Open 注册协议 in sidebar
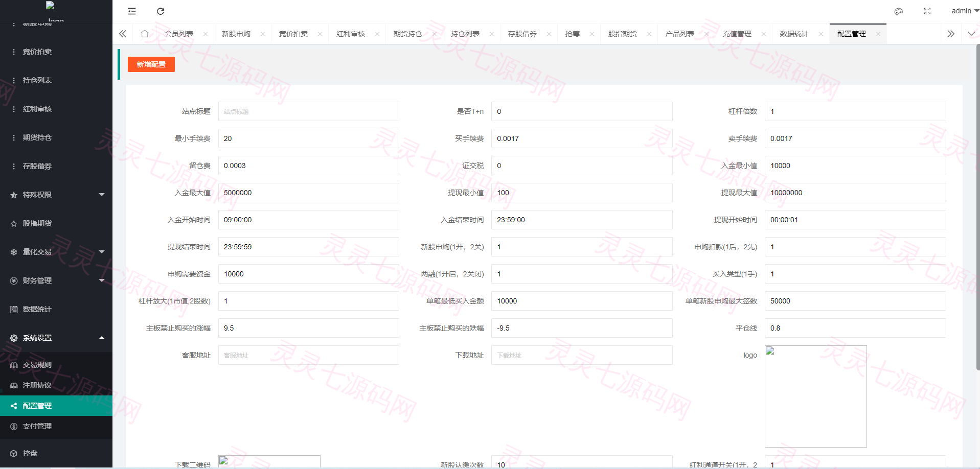The image size is (980, 469). coord(56,385)
